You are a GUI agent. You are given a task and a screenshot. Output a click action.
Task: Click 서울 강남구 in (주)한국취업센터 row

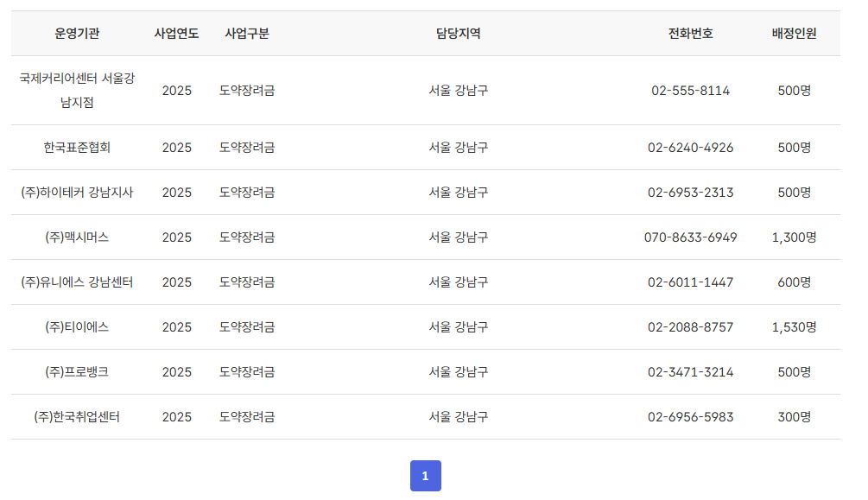(459, 416)
